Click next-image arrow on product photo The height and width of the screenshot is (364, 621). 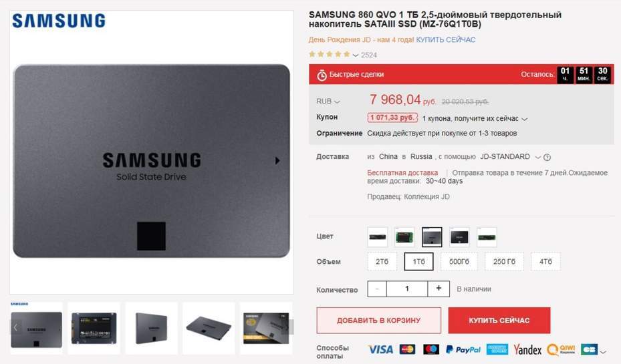(277, 160)
